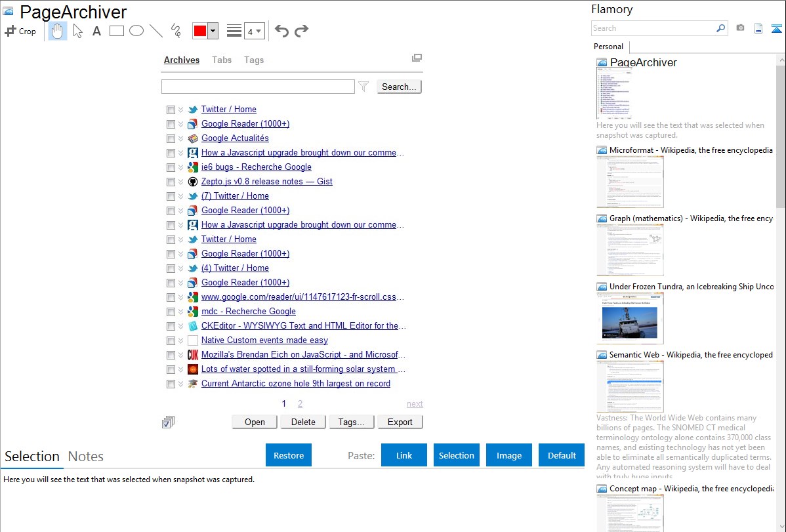Pick the freehand scribble tool

pos(175,31)
